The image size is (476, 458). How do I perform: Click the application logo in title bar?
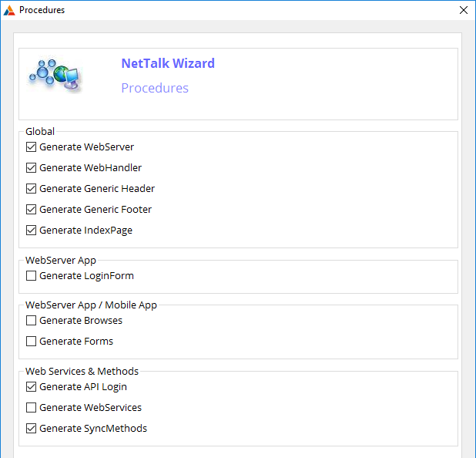pyautogui.click(x=9, y=10)
